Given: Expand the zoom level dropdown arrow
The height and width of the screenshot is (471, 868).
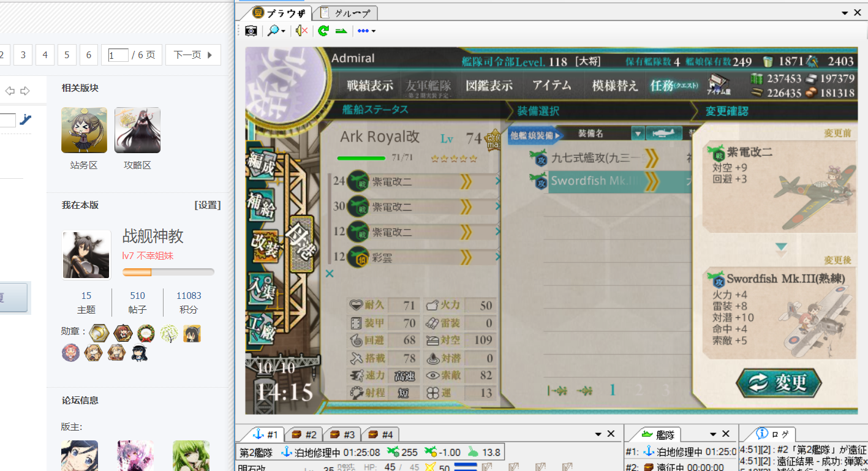Looking at the screenshot, I should (284, 31).
